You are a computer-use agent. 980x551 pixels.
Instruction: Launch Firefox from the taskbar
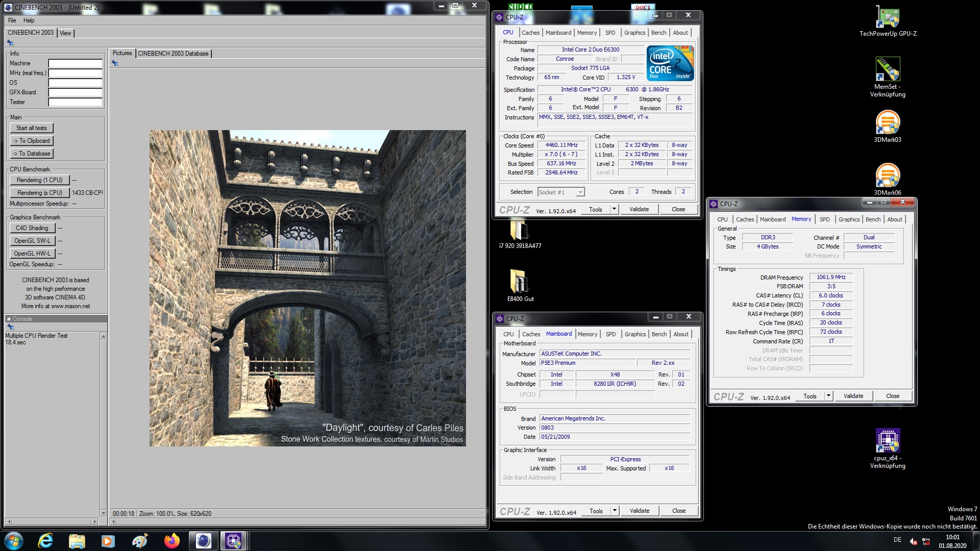tap(171, 541)
